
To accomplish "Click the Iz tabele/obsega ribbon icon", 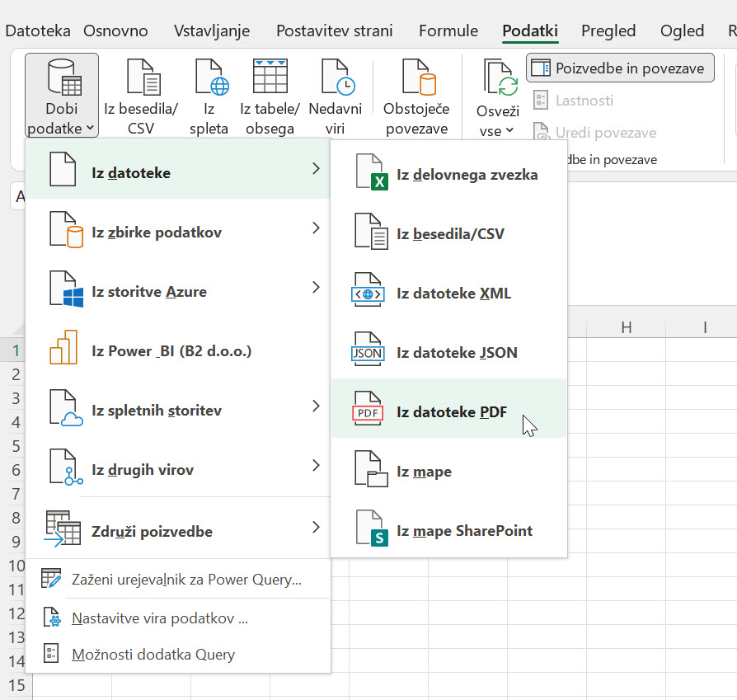I will click(270, 76).
